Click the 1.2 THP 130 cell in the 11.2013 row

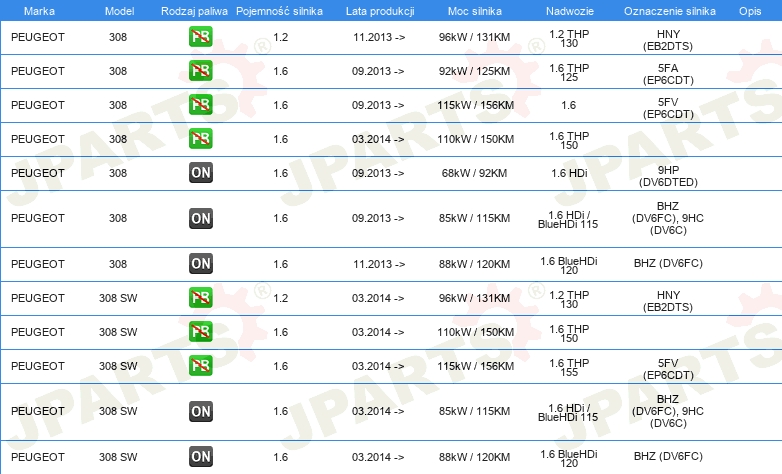pos(569,38)
